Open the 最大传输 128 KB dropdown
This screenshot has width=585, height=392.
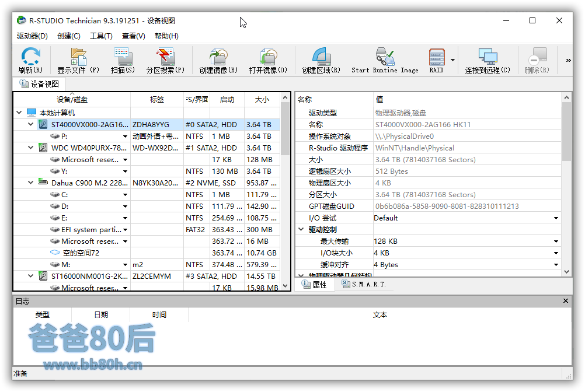556,242
